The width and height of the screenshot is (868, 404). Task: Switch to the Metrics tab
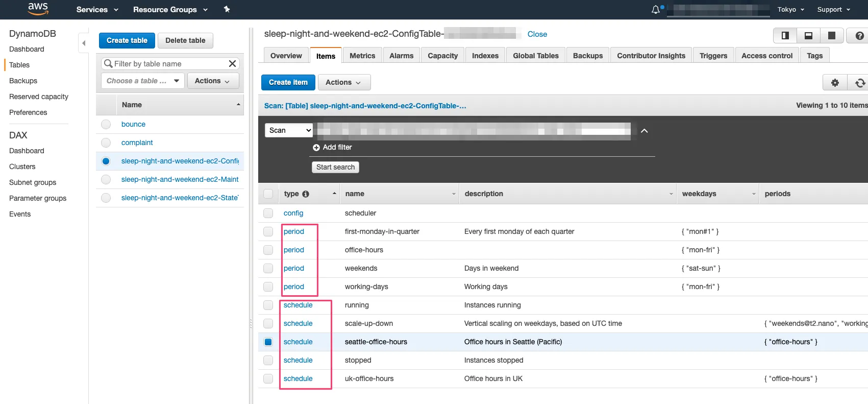pyautogui.click(x=362, y=56)
